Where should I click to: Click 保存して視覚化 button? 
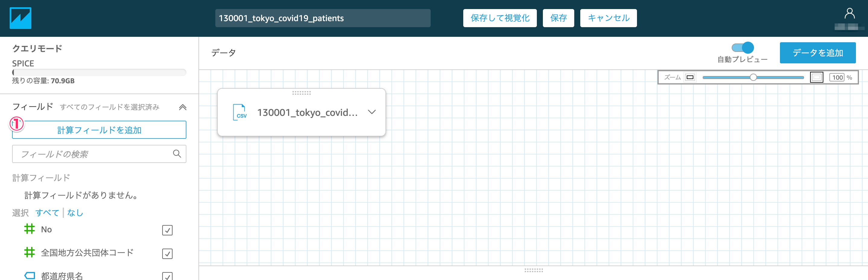coord(500,18)
